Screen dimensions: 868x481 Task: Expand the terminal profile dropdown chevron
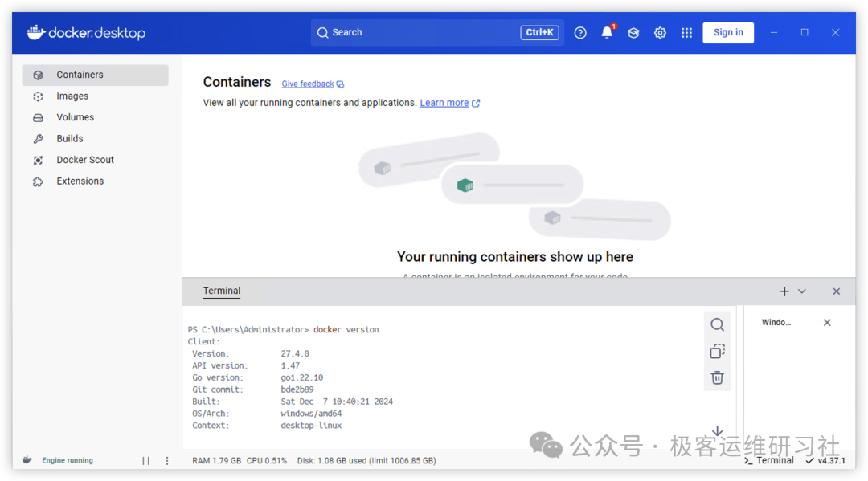pyautogui.click(x=802, y=291)
